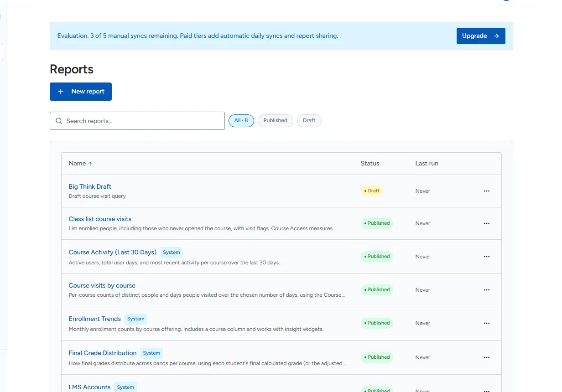Click the arrow icon on Upgrade button
The width and height of the screenshot is (562, 392).
point(496,36)
